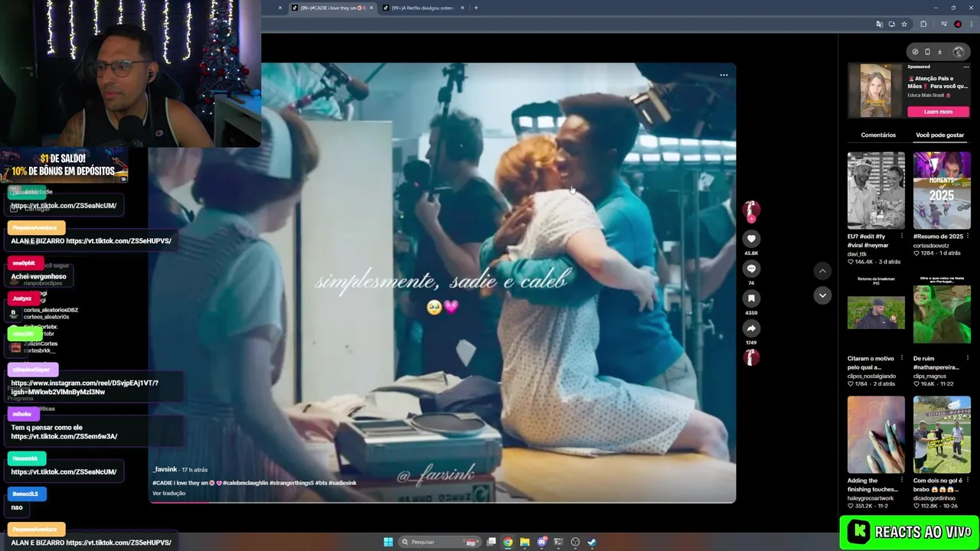980x551 pixels.
Task: Open the _favsink creator avatar beside video
Action: click(751, 210)
